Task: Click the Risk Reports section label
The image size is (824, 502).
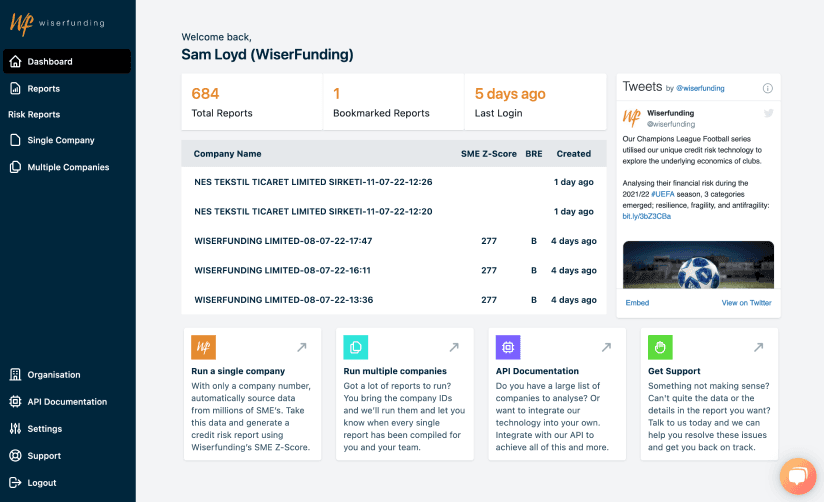Action: 34,114
